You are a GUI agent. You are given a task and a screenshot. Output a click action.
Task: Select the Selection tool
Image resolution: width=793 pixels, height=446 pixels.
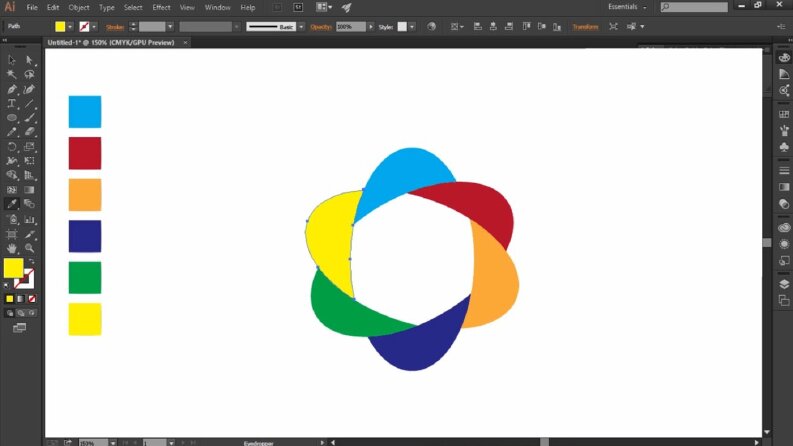pyautogui.click(x=12, y=60)
